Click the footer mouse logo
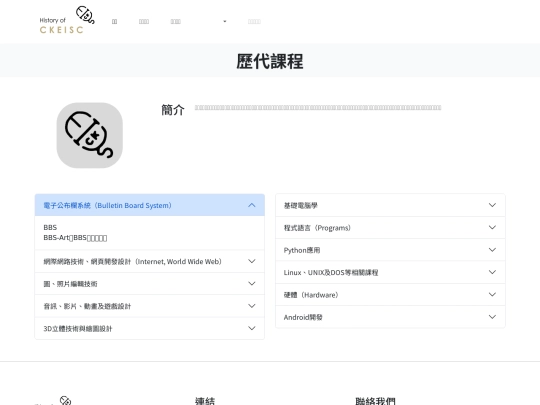This screenshot has width=540, height=405. 65,401
